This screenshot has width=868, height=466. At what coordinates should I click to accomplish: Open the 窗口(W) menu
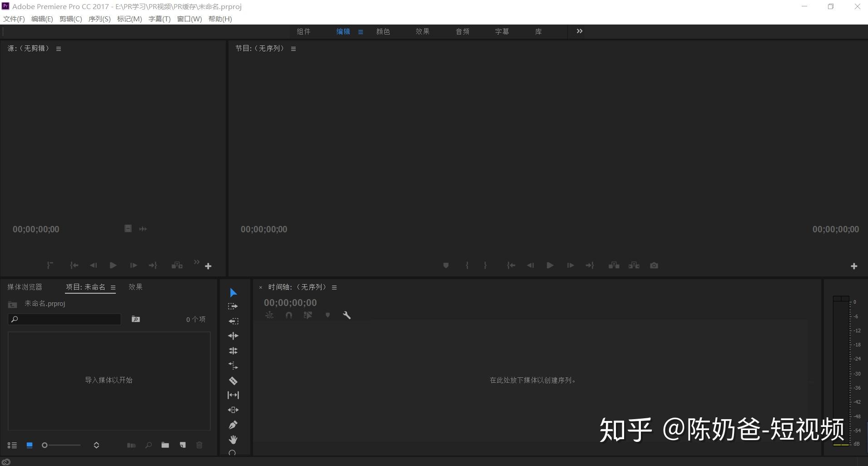[189, 19]
